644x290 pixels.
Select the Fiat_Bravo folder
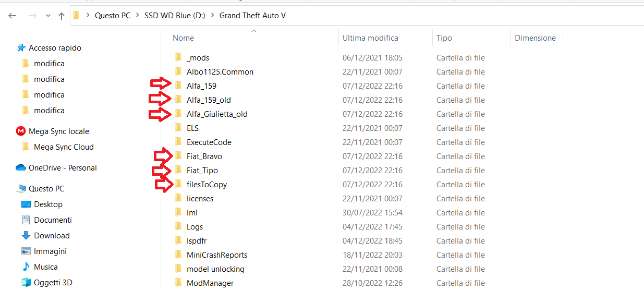[204, 156]
